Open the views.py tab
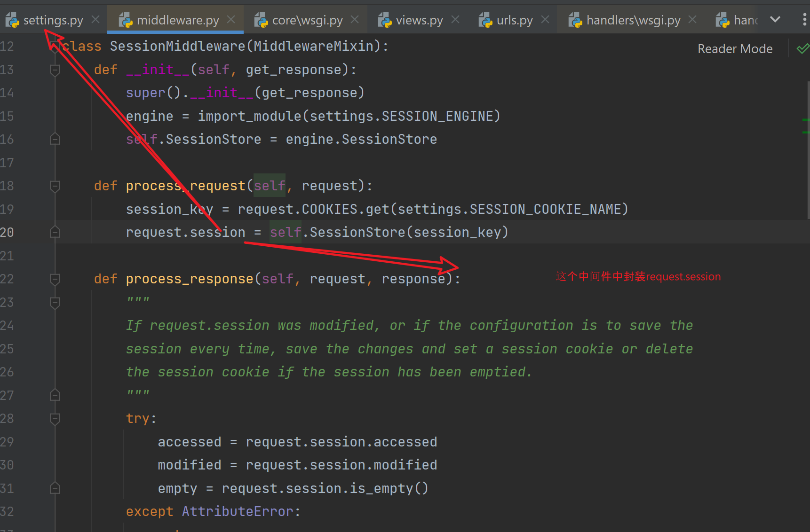Viewport: 810px width, 532px height. [419, 20]
